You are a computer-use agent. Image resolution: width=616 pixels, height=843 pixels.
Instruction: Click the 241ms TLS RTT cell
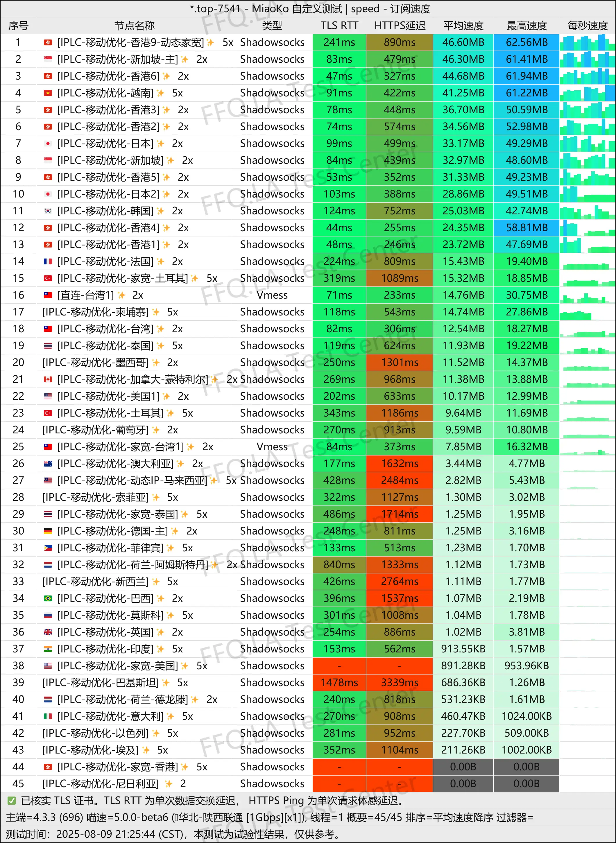click(x=339, y=42)
